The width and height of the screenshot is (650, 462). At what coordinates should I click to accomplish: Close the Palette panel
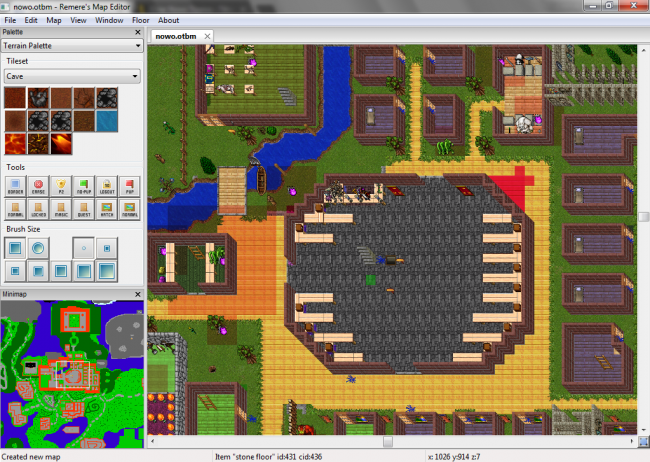(138, 32)
